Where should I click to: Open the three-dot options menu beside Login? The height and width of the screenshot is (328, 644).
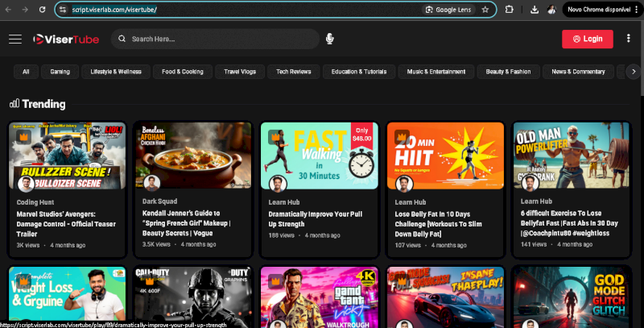(x=628, y=39)
